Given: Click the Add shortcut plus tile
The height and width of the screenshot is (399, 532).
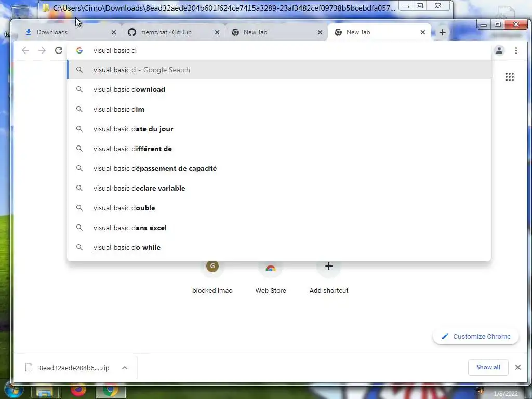Looking at the screenshot, I should pos(328,276).
